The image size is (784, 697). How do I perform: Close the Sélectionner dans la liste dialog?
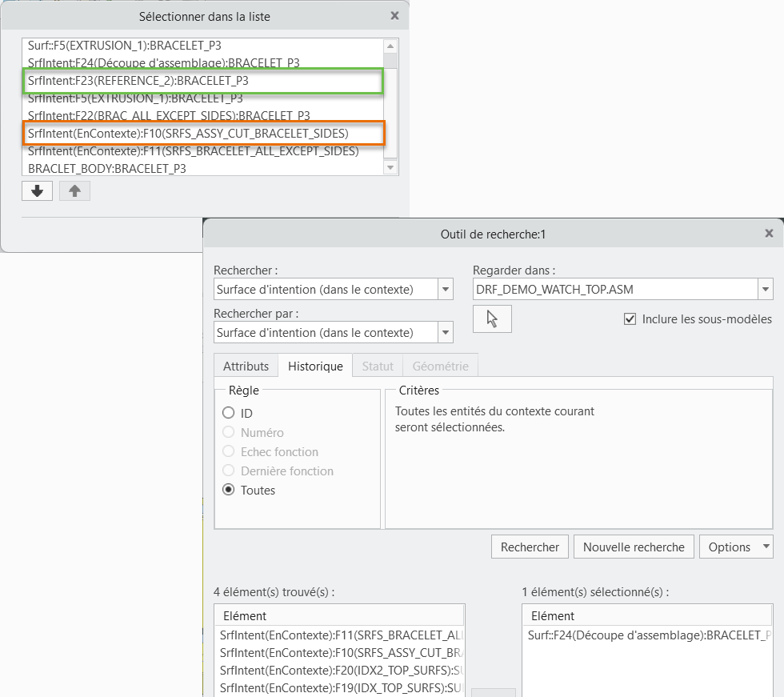click(x=394, y=16)
